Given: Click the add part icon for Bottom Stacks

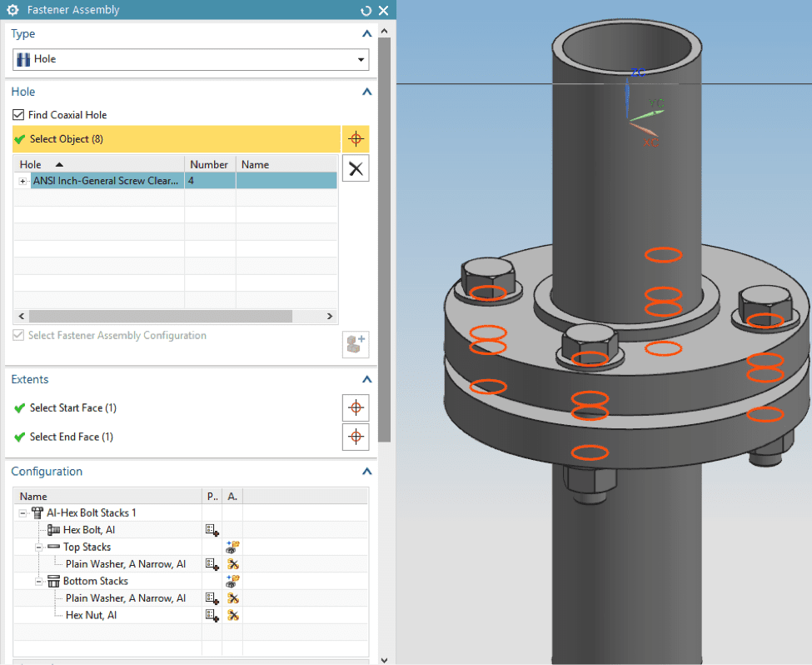Looking at the screenshot, I should click(232, 581).
